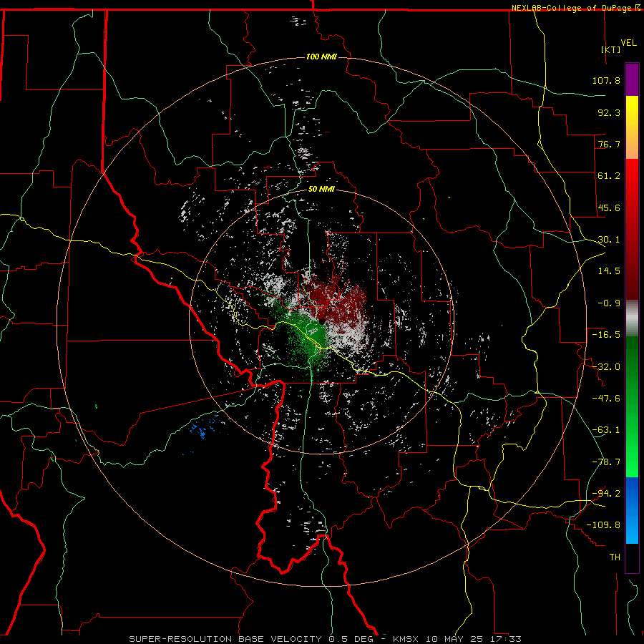Select the -63.1 scale value
Image resolution: width=644 pixels, height=644 pixels.
coord(606,430)
